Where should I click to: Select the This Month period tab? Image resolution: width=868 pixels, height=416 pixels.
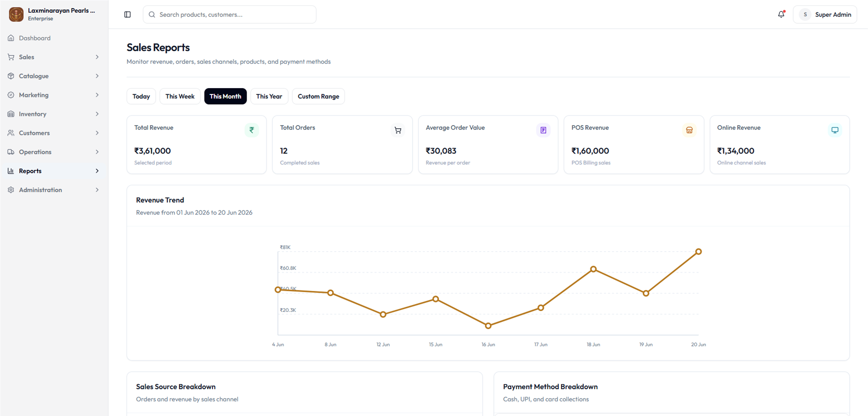coord(225,96)
